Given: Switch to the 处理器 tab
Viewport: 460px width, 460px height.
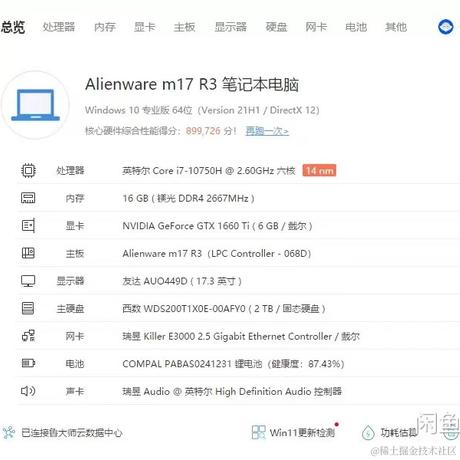Looking at the screenshot, I should click(59, 27).
